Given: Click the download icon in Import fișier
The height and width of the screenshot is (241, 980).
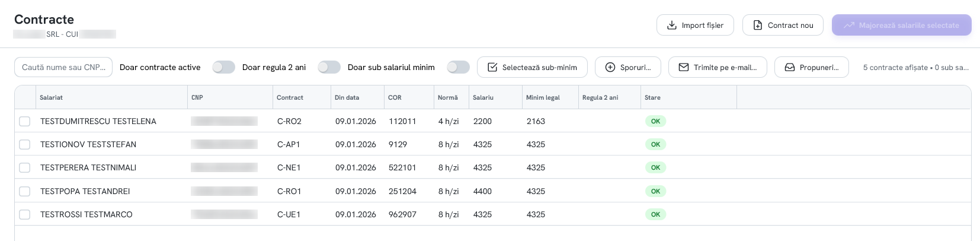Looking at the screenshot, I should tap(672, 25).
